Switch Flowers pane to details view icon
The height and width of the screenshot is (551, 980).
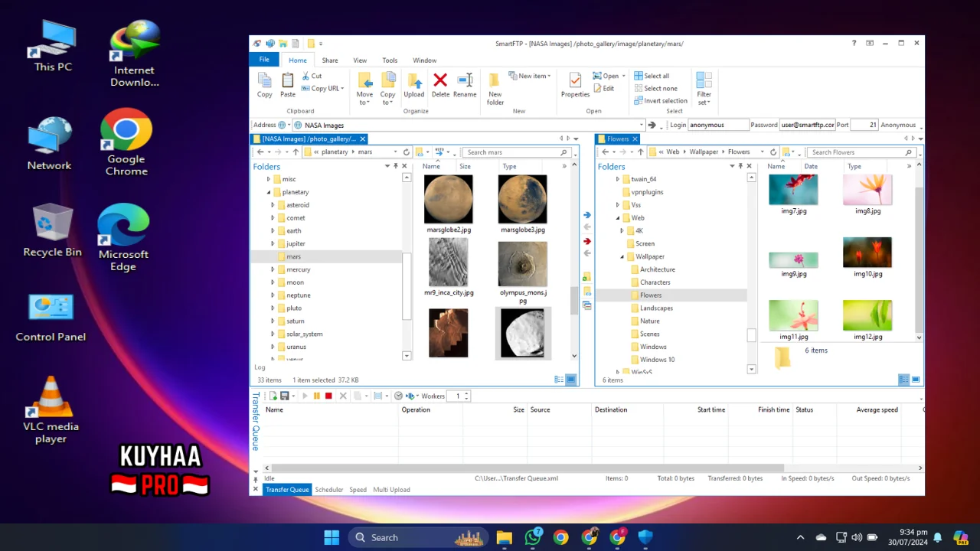point(903,380)
